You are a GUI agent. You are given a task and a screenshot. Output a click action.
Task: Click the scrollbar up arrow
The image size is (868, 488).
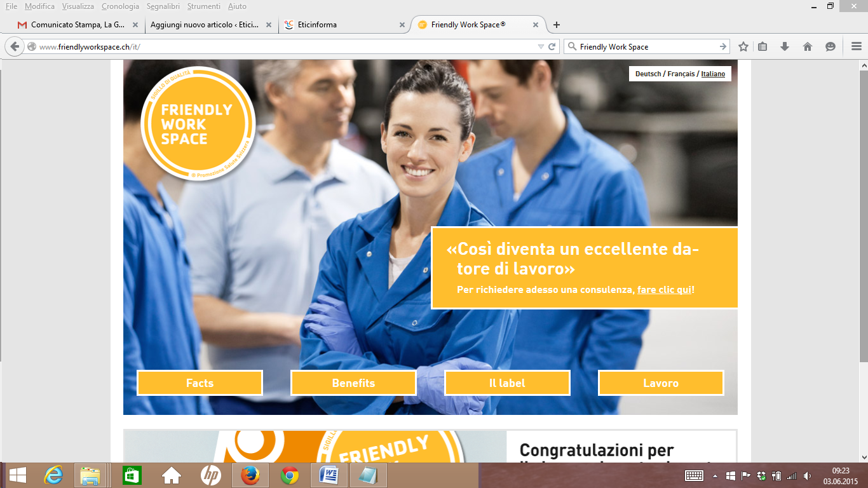point(862,65)
